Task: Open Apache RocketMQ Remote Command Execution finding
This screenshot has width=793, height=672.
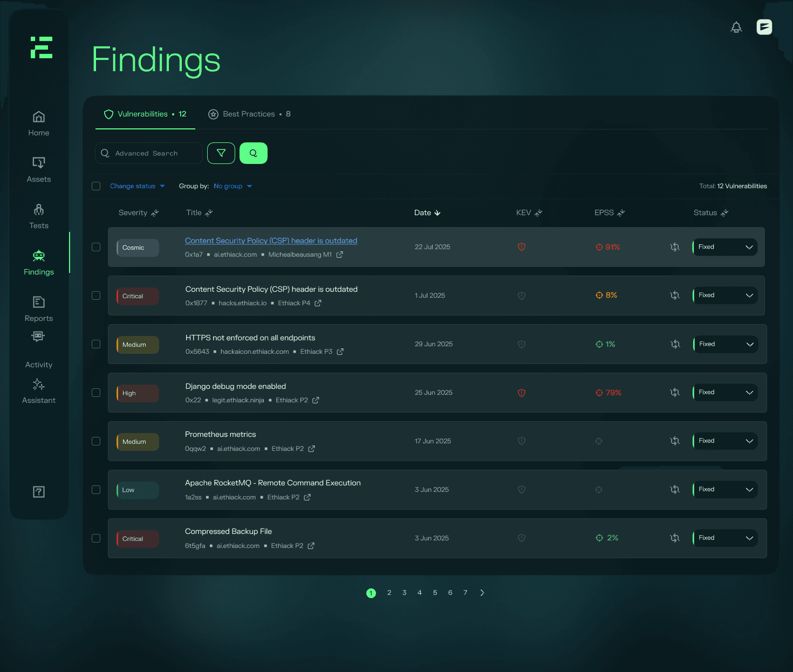Action: click(273, 483)
